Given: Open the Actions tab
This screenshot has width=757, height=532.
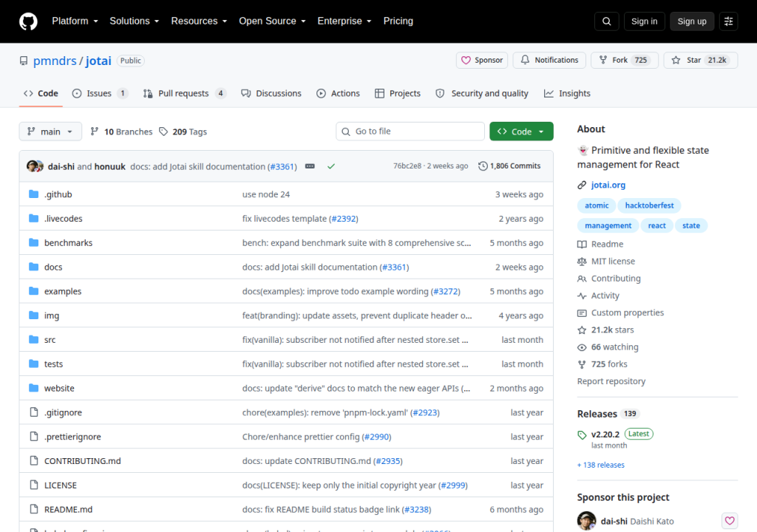Looking at the screenshot, I should pyautogui.click(x=338, y=93).
